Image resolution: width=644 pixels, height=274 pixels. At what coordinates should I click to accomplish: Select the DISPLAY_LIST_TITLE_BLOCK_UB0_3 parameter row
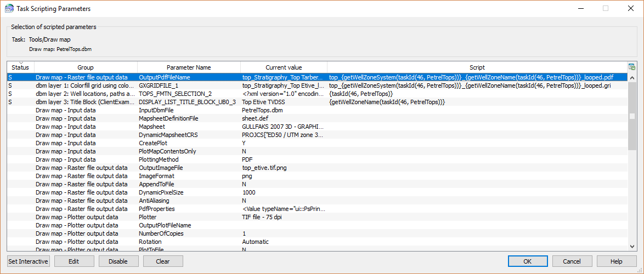(x=187, y=102)
